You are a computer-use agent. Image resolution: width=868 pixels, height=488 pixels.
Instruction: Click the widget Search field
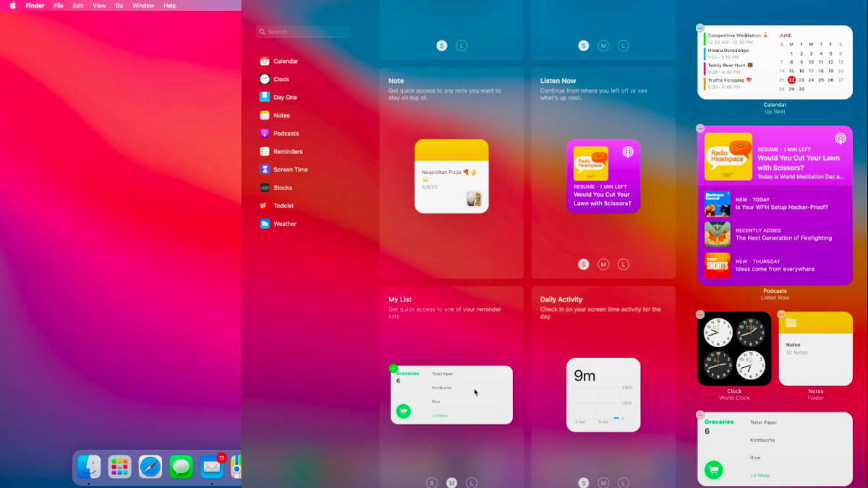(x=303, y=32)
